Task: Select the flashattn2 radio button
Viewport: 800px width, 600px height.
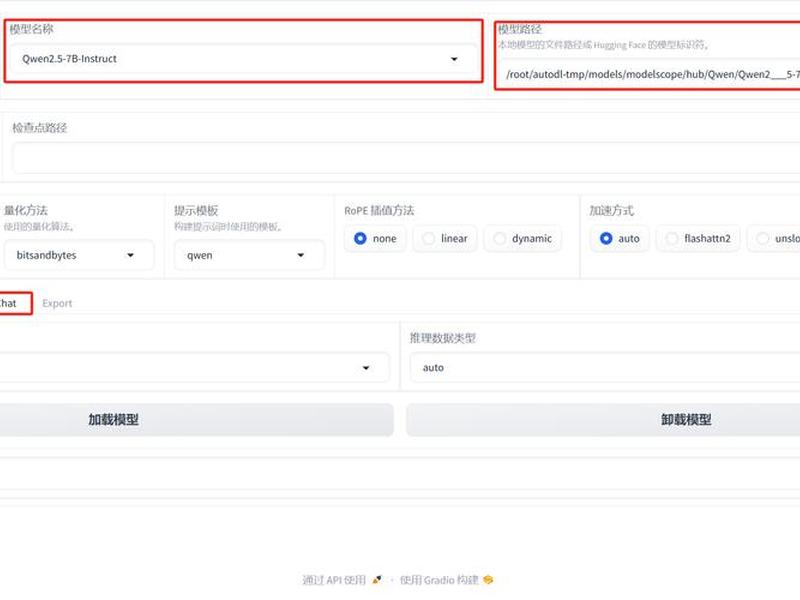Action: pyautogui.click(x=698, y=238)
